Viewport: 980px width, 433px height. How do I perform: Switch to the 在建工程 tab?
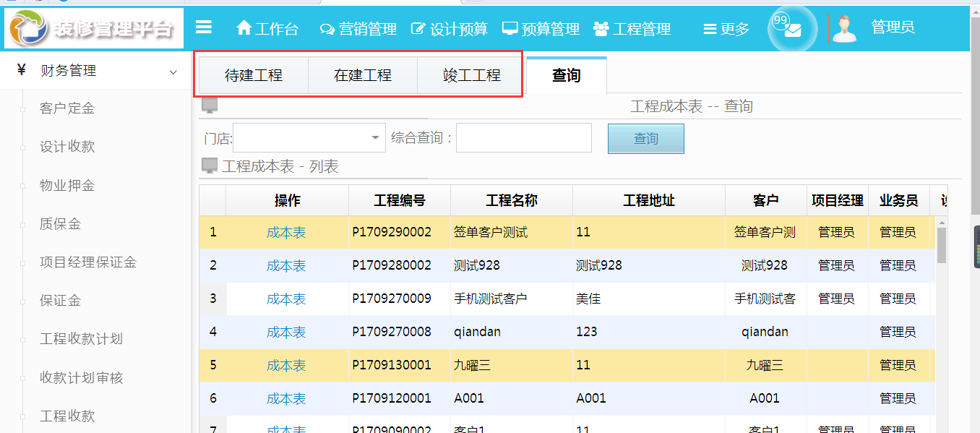pyautogui.click(x=362, y=74)
